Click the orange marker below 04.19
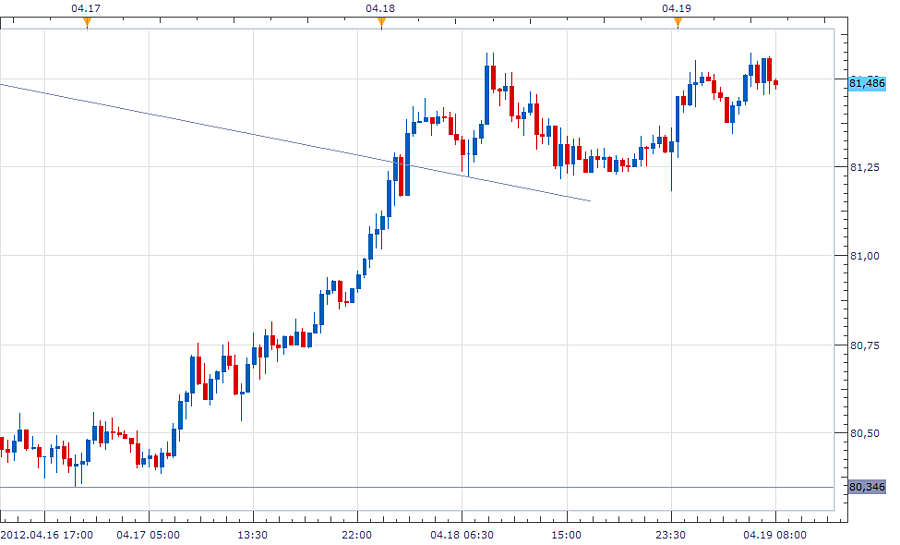The image size is (900, 545). [677, 24]
